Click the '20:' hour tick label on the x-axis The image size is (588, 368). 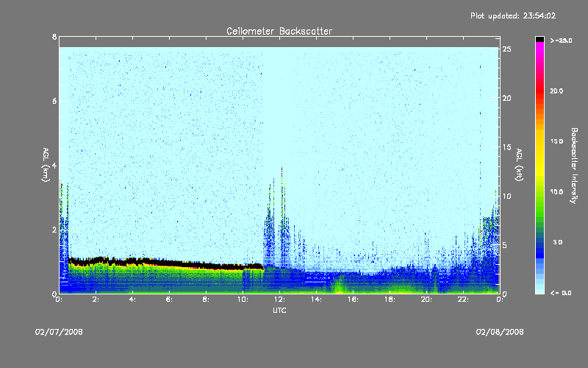coord(426,300)
